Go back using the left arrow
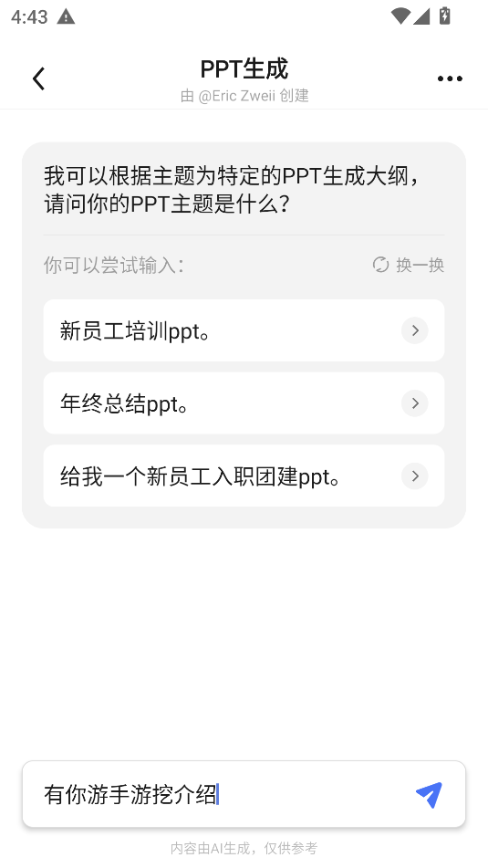This screenshot has height=868, width=488. (38, 78)
